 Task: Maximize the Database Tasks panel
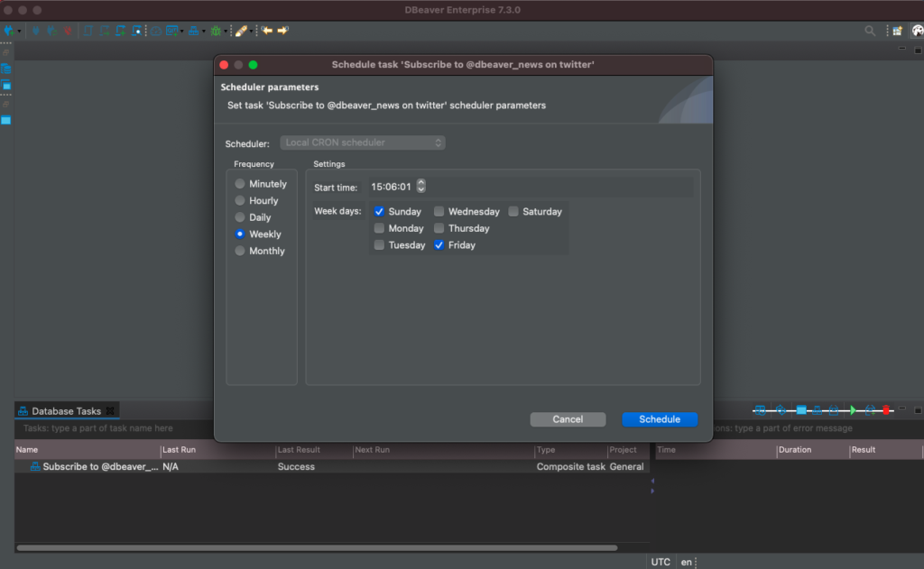[918, 410]
